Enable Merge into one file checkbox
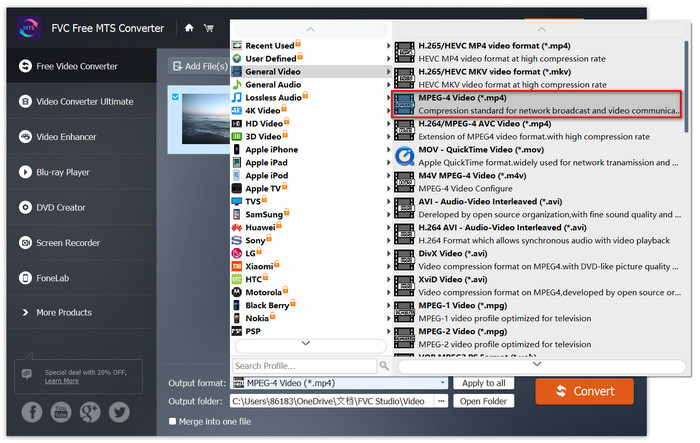This screenshot has width=700, height=443. [173, 421]
